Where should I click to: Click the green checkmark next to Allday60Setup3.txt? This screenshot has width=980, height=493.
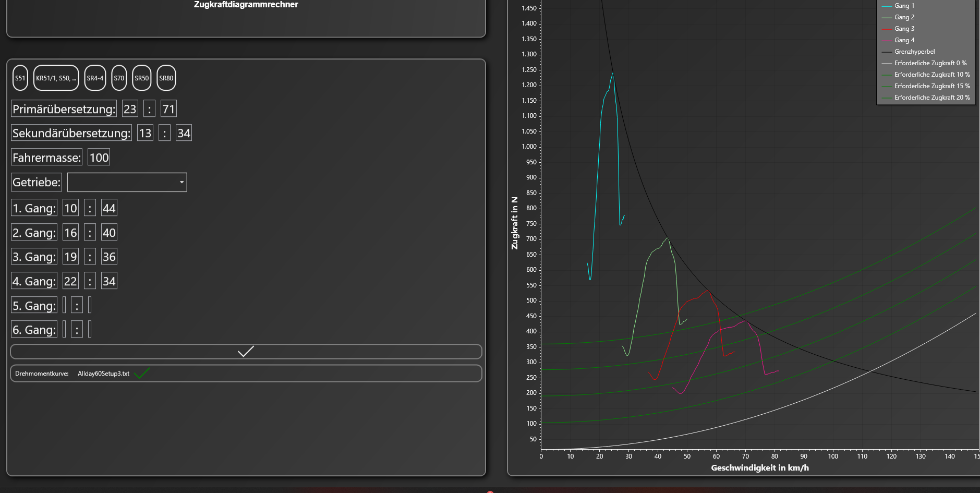tap(142, 374)
